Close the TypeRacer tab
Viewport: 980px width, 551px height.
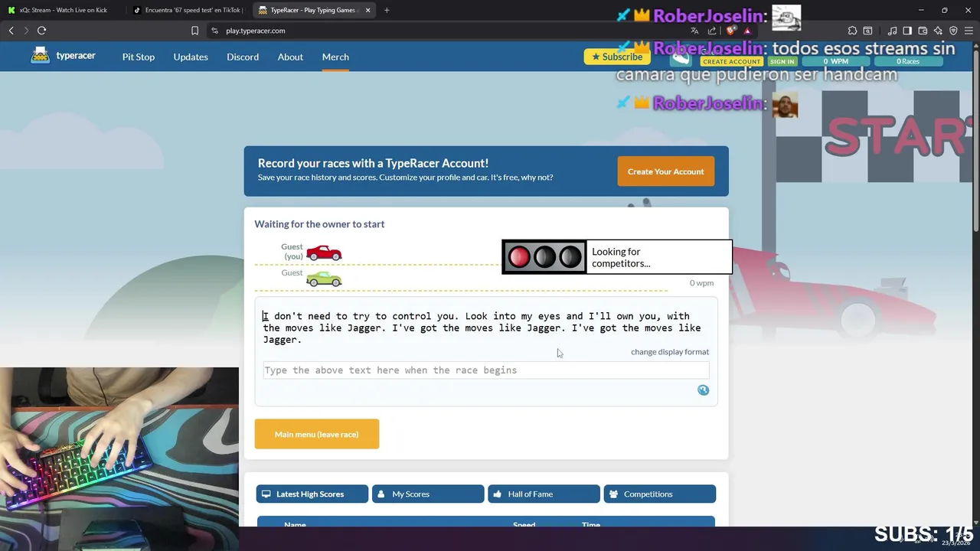(368, 10)
